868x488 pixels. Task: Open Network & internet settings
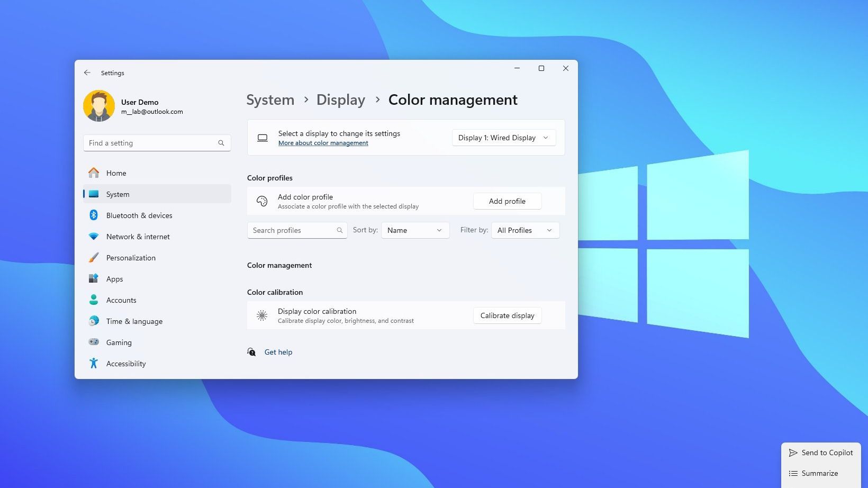click(x=157, y=237)
